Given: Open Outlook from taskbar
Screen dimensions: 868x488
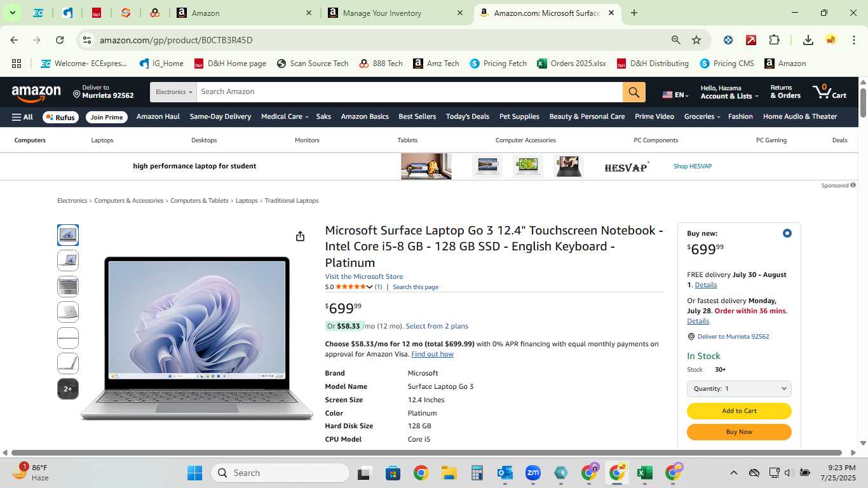Looking at the screenshot, I should [505, 473].
